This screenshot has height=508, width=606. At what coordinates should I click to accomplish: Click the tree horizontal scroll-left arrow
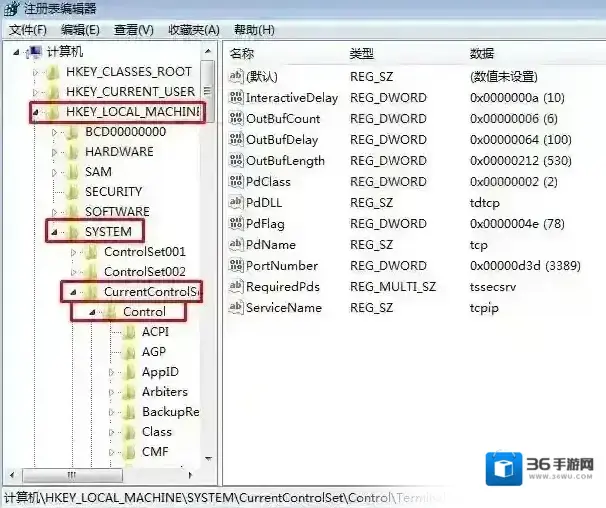[x=12, y=475]
